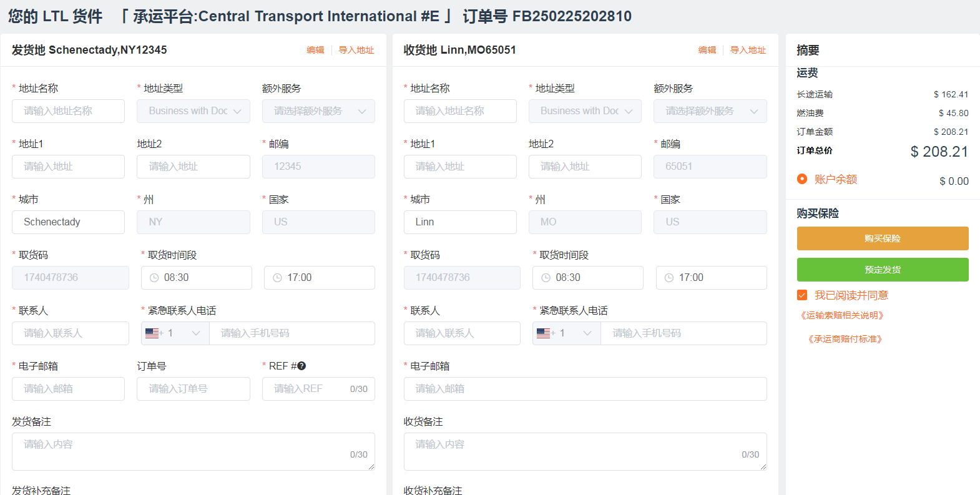Click 导入地址 link for 收货地 section

coord(748,50)
